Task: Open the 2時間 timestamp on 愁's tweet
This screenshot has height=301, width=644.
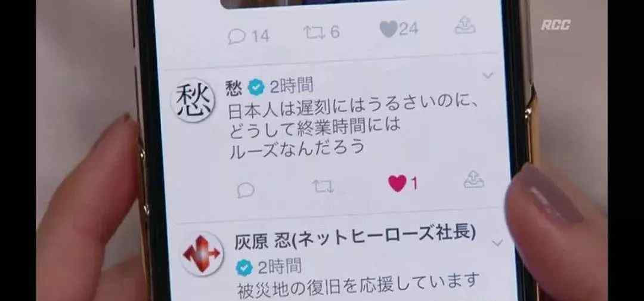Action: point(292,86)
